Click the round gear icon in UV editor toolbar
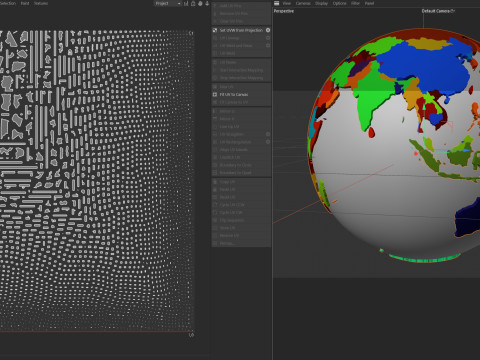The height and width of the screenshot is (360, 480). tap(200, 3)
